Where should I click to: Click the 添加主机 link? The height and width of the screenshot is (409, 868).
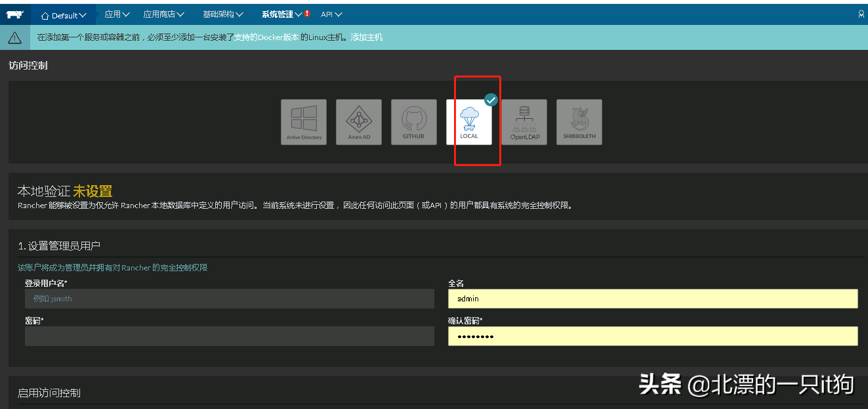[x=367, y=37]
